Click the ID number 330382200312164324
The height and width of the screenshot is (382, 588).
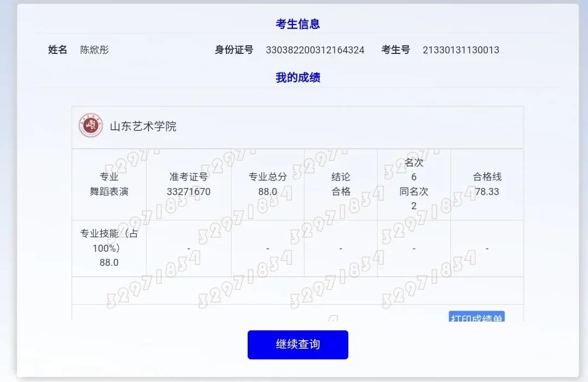315,50
